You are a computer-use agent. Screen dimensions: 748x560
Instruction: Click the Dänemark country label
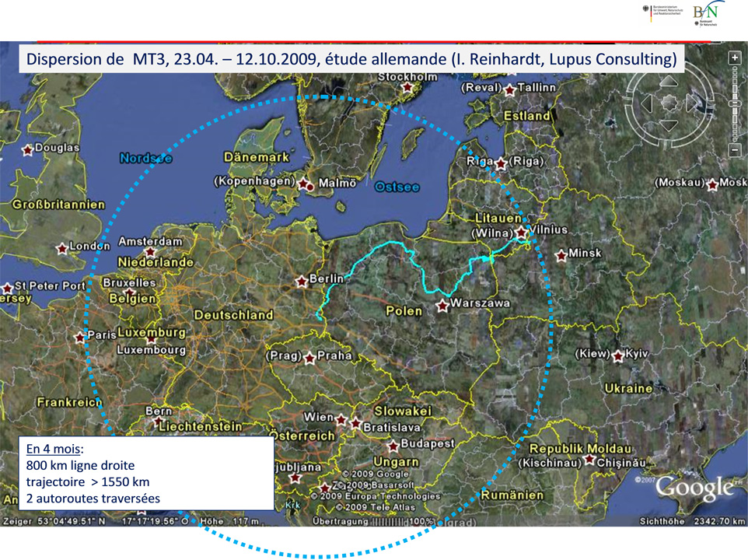point(257,157)
